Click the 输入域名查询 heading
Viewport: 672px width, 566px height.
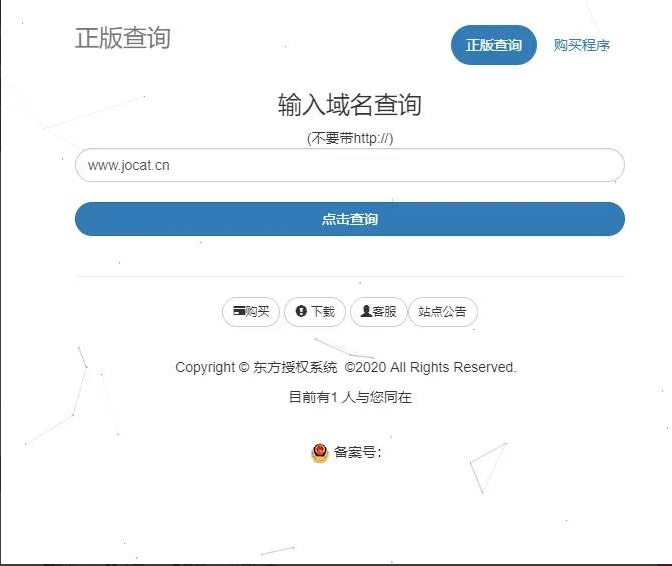click(350, 105)
